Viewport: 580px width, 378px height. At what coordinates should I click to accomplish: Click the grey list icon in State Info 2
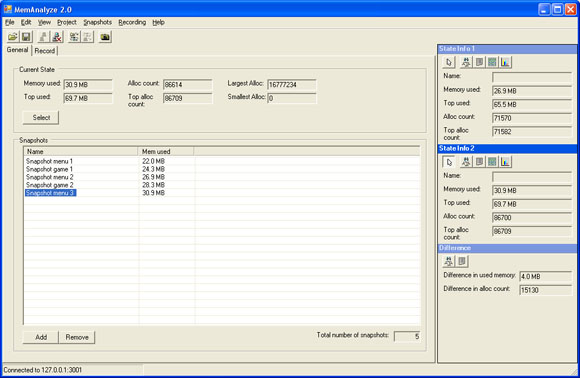479,162
